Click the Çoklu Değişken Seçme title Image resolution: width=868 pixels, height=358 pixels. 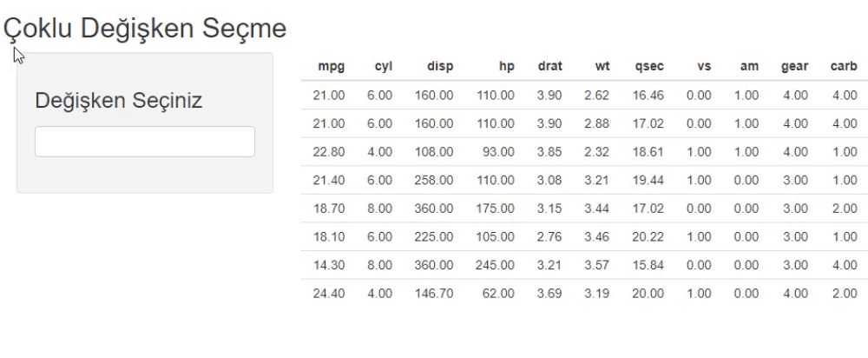(x=145, y=28)
